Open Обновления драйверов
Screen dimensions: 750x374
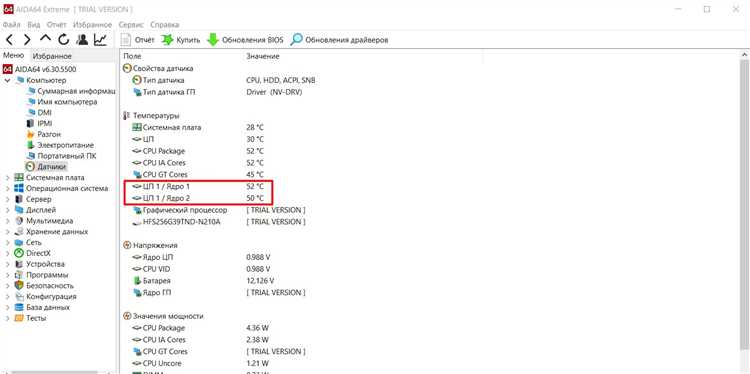tap(339, 40)
